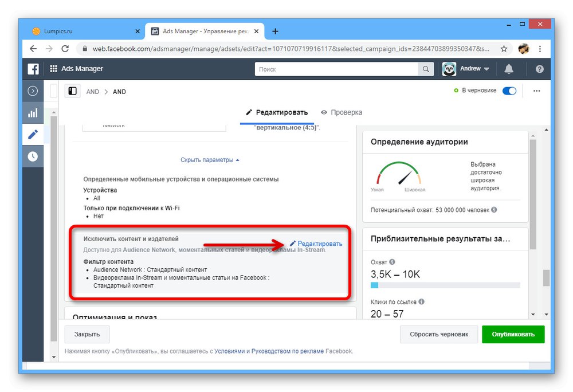Click the search magnifier button

point(426,69)
